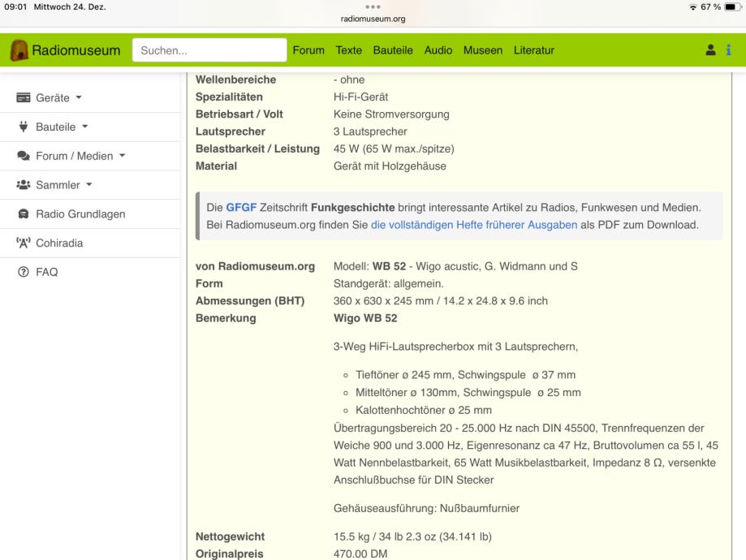
Task: Click the 'Abmessungen (BHT)' label
Action: point(250,301)
